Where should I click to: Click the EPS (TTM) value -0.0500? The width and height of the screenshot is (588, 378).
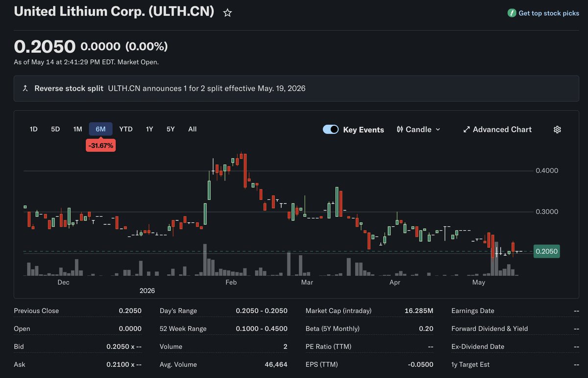click(x=420, y=364)
